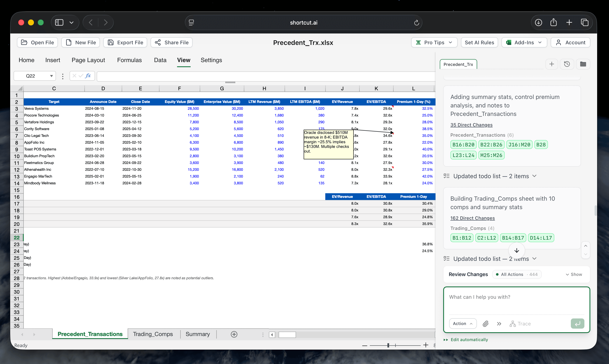This screenshot has width=609, height=364.
Task: Add a new sheet with the plus icon
Action: [x=234, y=334]
